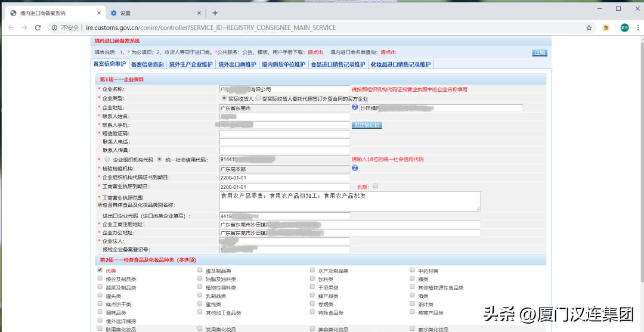The width and height of the screenshot is (644, 332).
Task: Select the 统一社会信用代码 radio button
Action: click(160, 159)
